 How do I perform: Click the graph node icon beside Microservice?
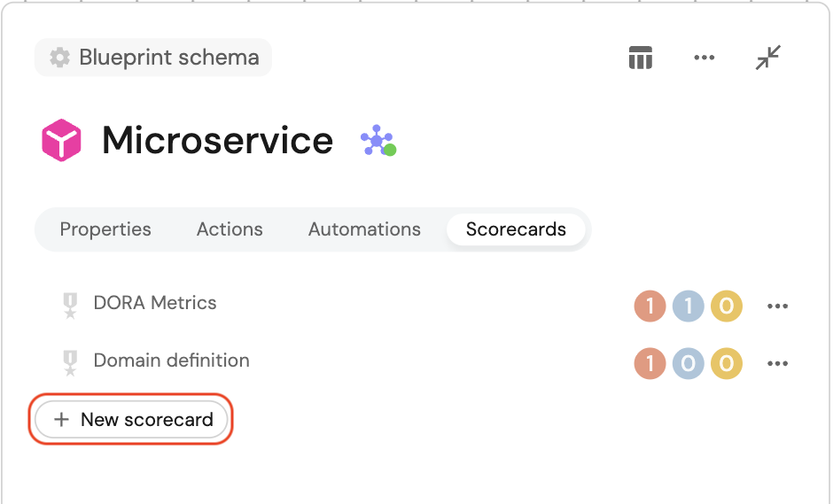click(378, 141)
